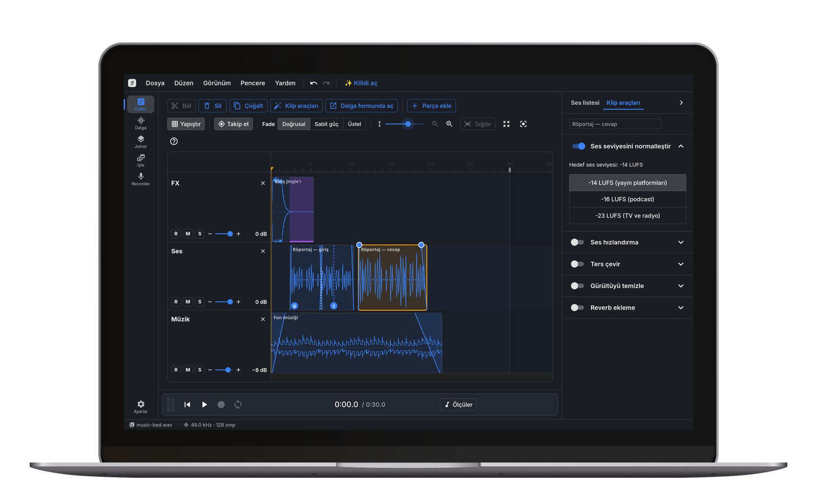This screenshot has width=817, height=504.
Task: Expand Ters çevir section
Action: pos(681,264)
